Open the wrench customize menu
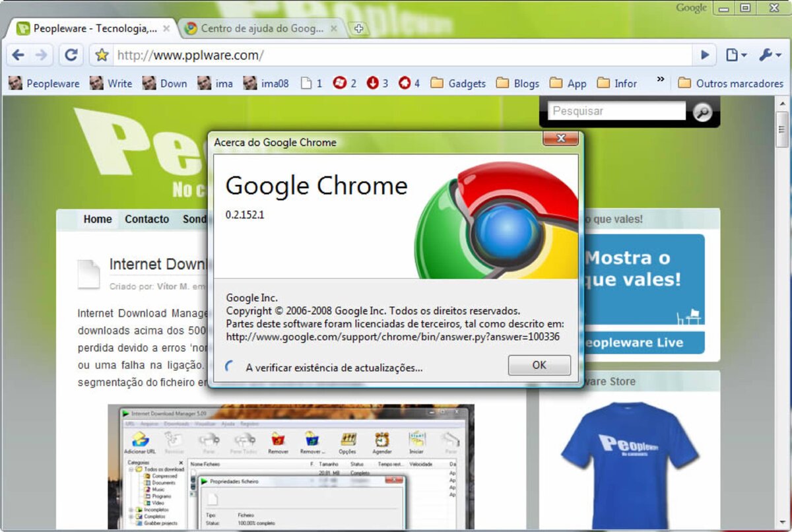The image size is (792, 532). [x=770, y=55]
